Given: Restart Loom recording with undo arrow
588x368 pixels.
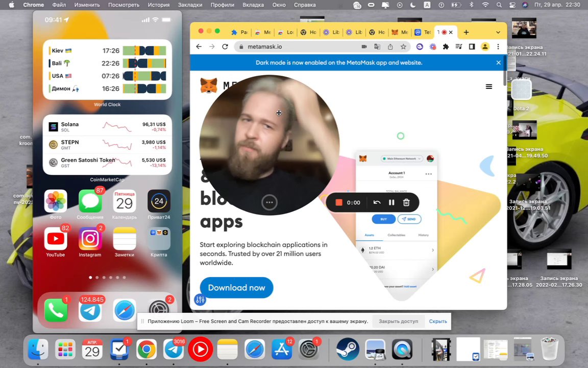Looking at the screenshot, I should click(x=377, y=202).
